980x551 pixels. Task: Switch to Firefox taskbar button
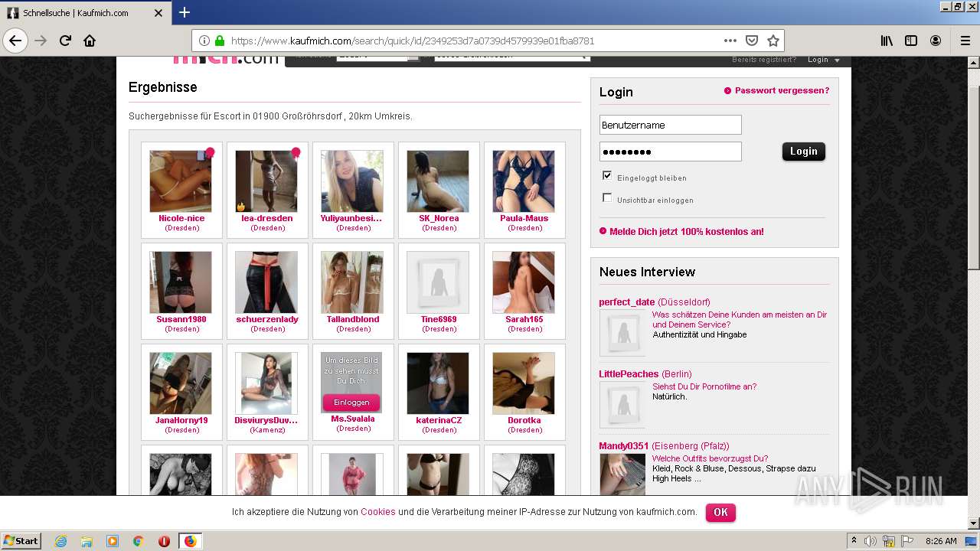tap(190, 541)
